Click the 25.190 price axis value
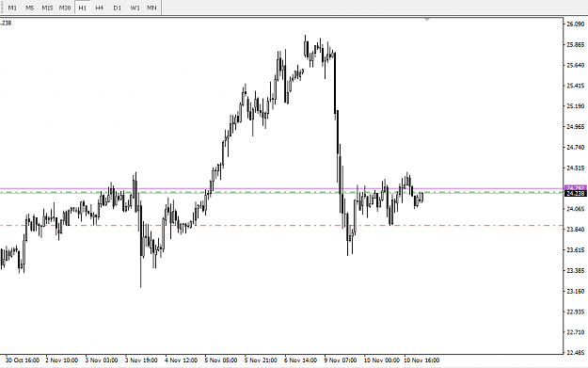 click(x=575, y=106)
